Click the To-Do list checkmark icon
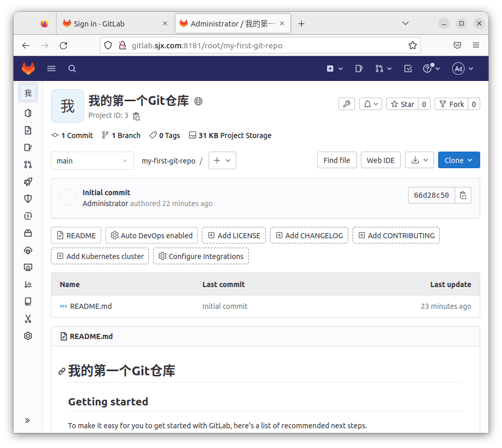Image resolution: width=502 pixels, height=448 pixels. pyautogui.click(x=408, y=69)
